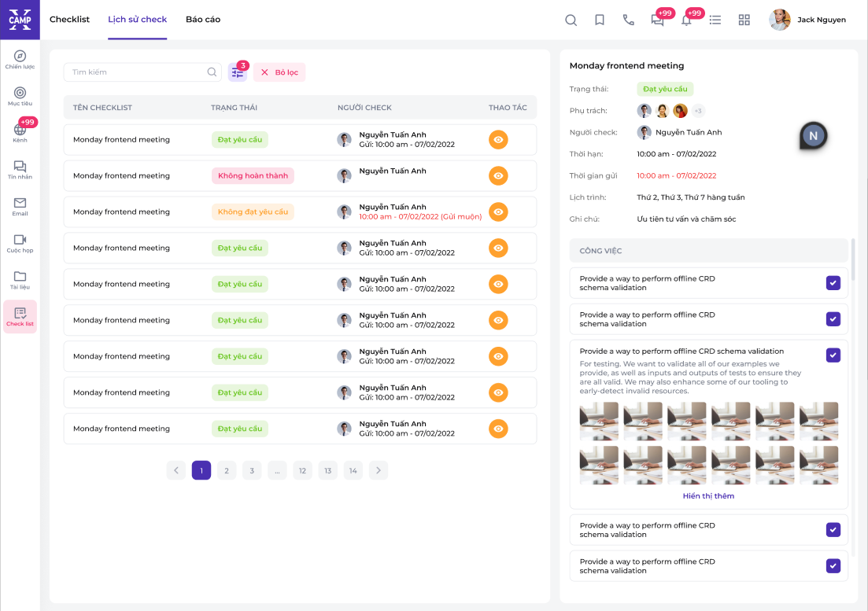Toggle the last task checkbox in Công việc
Image resolution: width=868 pixels, height=611 pixels.
click(x=833, y=566)
